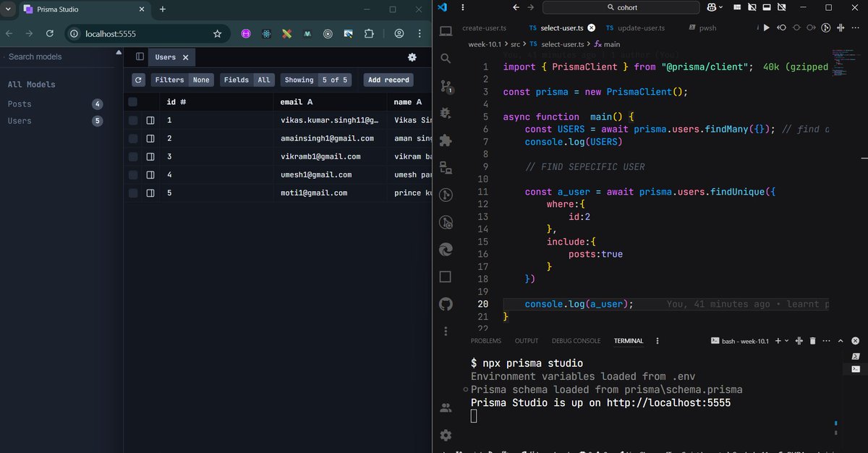Open the GitHub view in VS Code activity bar
The width and height of the screenshot is (868, 453).
[446, 304]
